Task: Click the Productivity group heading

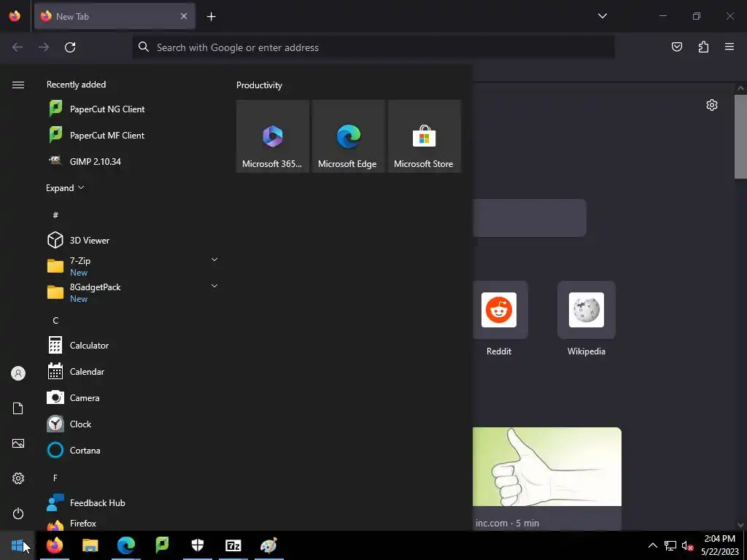Action: tap(259, 85)
